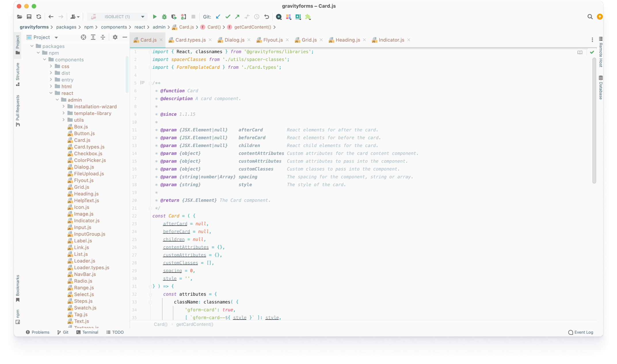Toggle Reader Mode book icon

(580, 52)
